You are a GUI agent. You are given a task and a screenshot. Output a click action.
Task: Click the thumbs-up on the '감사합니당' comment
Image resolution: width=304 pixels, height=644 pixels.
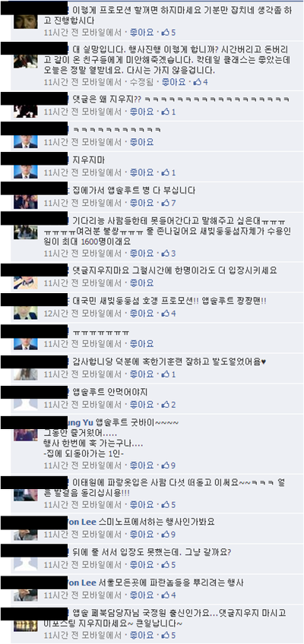coord(169,374)
